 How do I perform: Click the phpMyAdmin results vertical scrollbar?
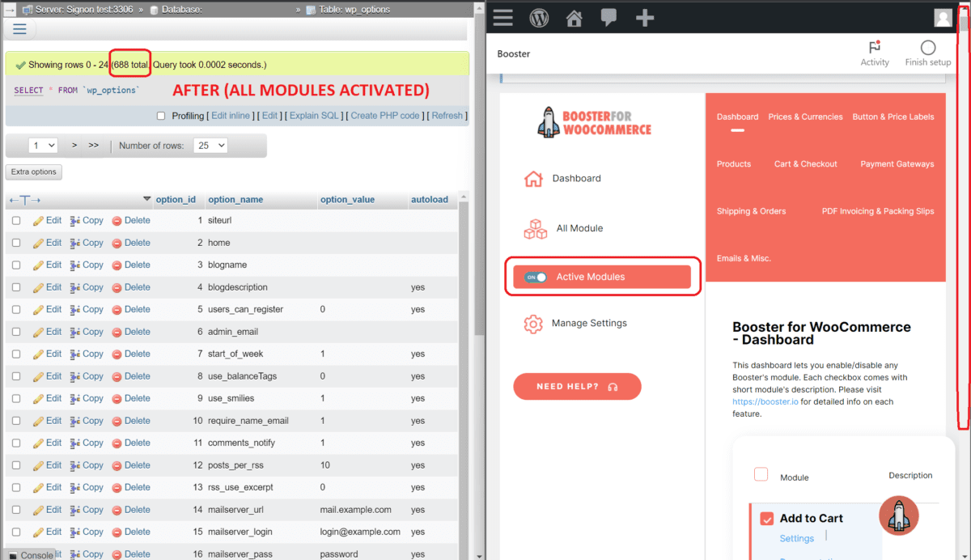point(464,376)
